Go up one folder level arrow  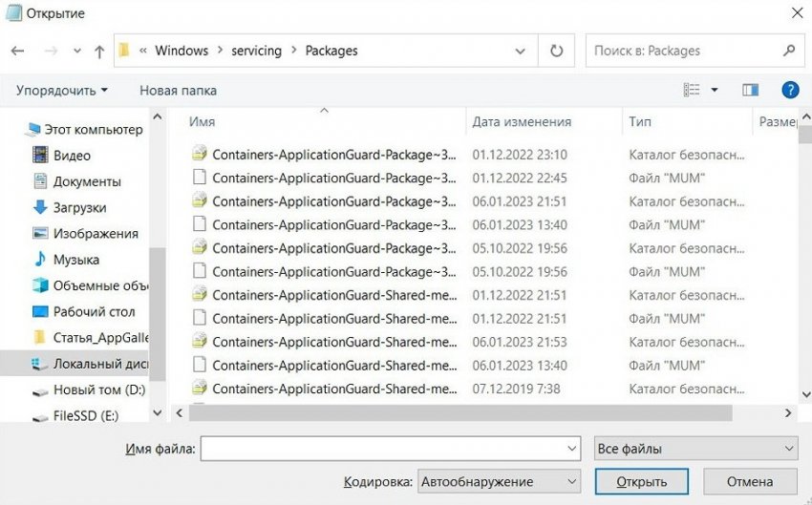click(99, 51)
